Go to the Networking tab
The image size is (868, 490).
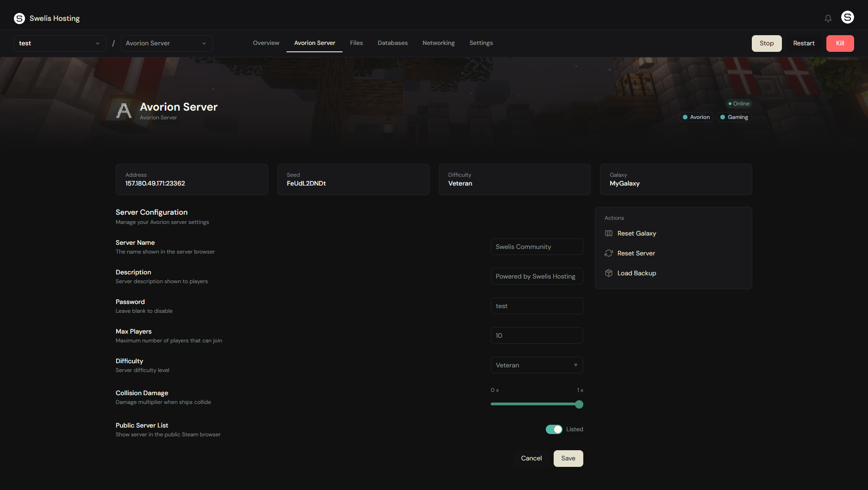[x=438, y=43]
